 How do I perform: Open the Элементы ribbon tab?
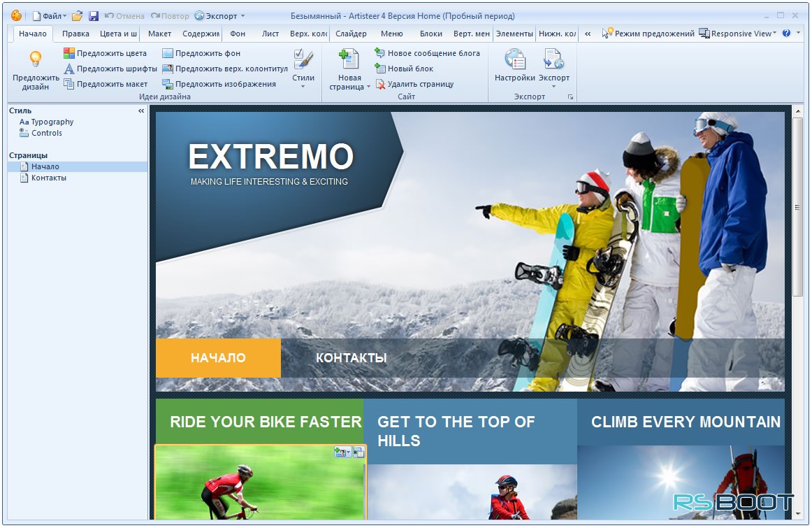click(514, 34)
